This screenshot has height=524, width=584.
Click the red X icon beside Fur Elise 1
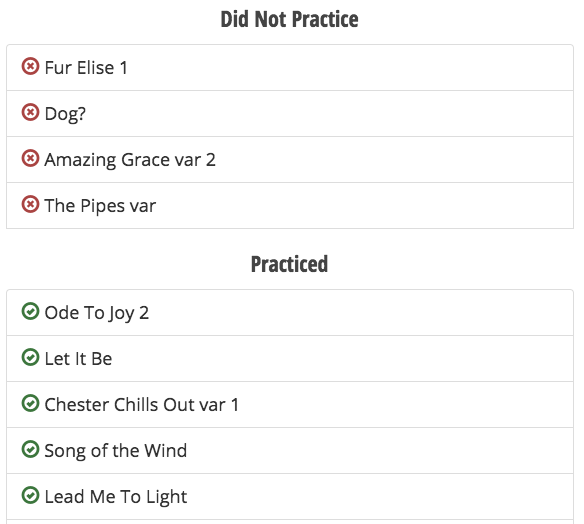tap(30, 67)
